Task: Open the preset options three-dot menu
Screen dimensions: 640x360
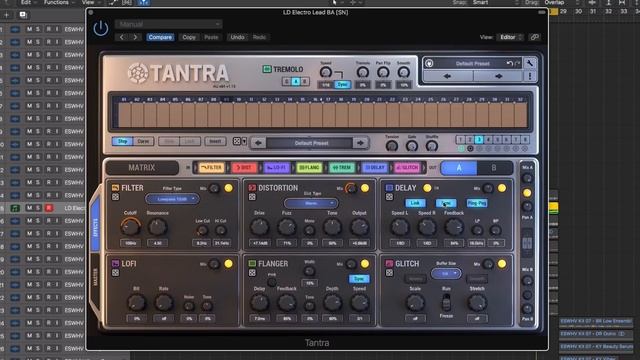Action: click(x=530, y=76)
